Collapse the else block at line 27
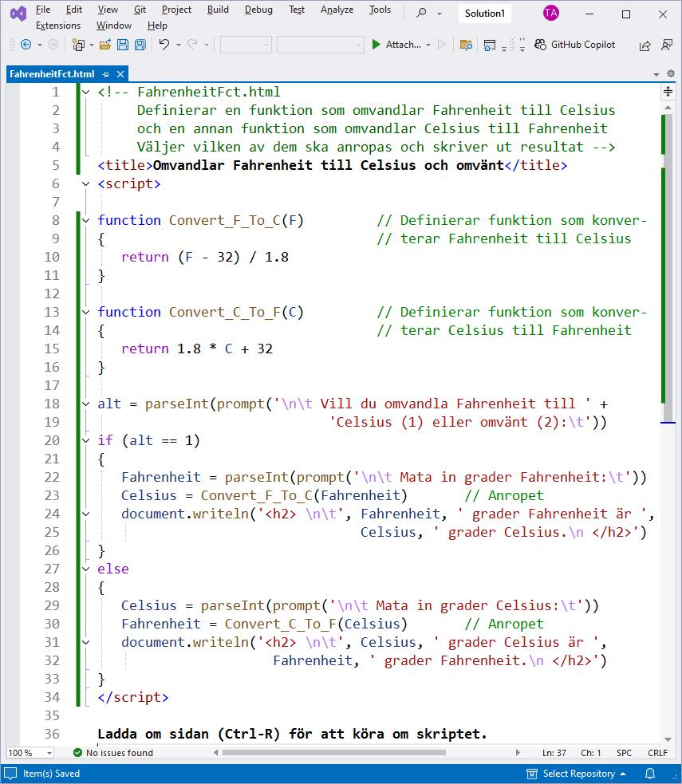The width and height of the screenshot is (682, 784). click(x=86, y=569)
